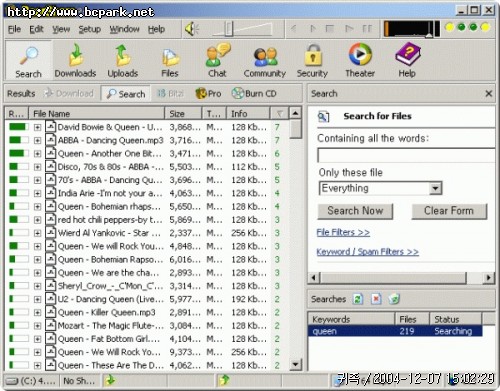
Task: Open the File menu
Action: [x=14, y=29]
